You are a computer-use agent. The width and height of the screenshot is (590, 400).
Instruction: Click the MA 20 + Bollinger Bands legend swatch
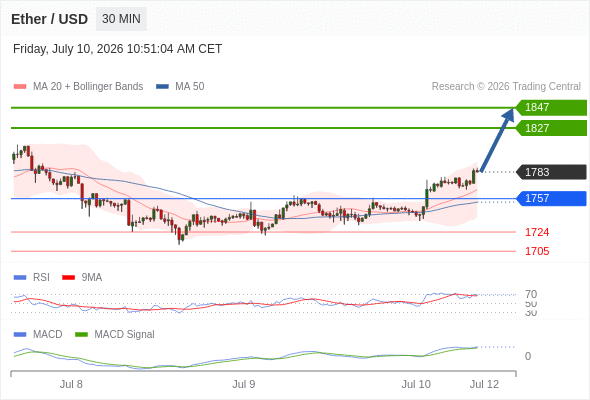(20, 87)
